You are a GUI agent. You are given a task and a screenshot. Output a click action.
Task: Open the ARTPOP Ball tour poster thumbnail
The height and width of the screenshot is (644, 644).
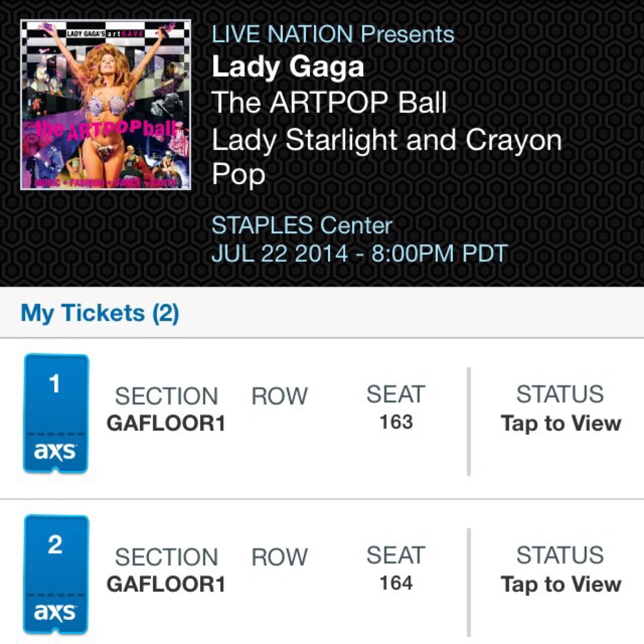(106, 105)
